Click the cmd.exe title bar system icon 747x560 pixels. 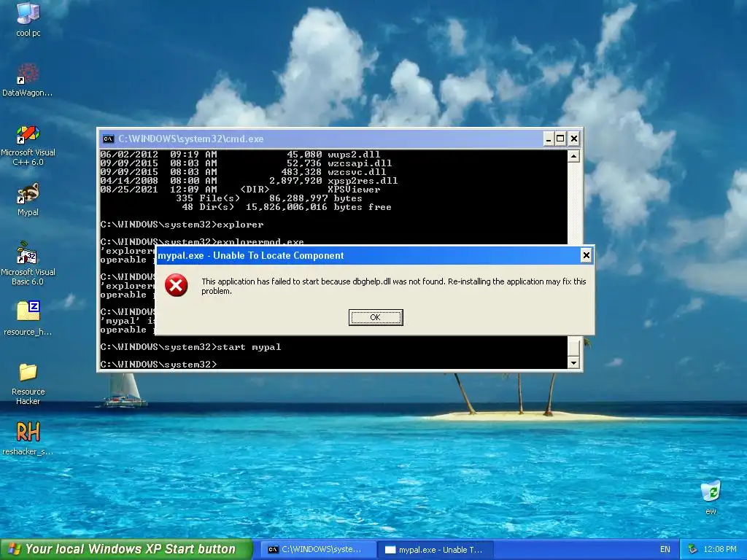(108, 139)
